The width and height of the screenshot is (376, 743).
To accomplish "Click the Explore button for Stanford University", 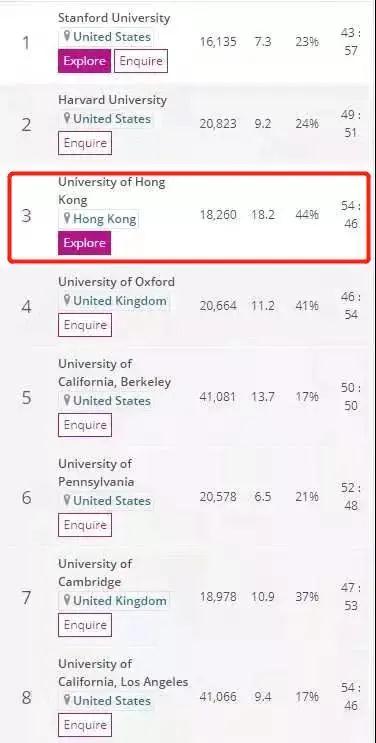I will pos(84,61).
